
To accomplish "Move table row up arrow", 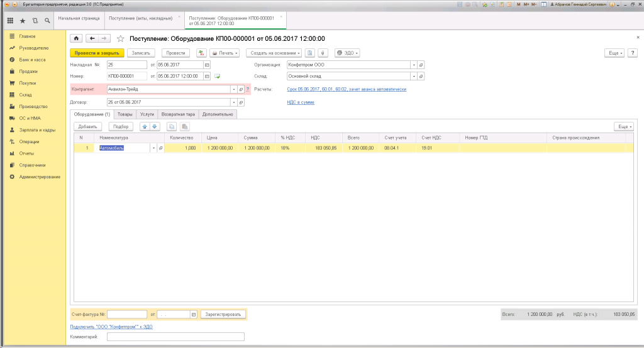I will click(x=145, y=127).
